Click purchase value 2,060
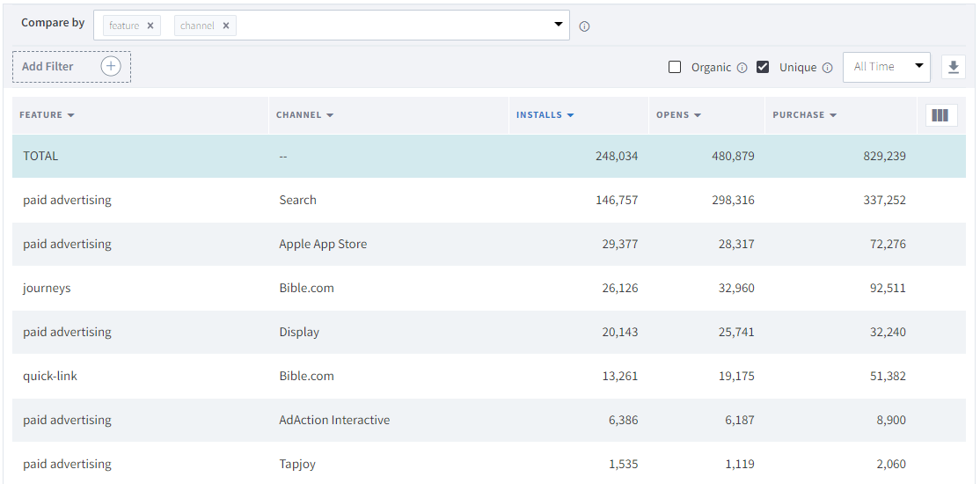 click(890, 464)
